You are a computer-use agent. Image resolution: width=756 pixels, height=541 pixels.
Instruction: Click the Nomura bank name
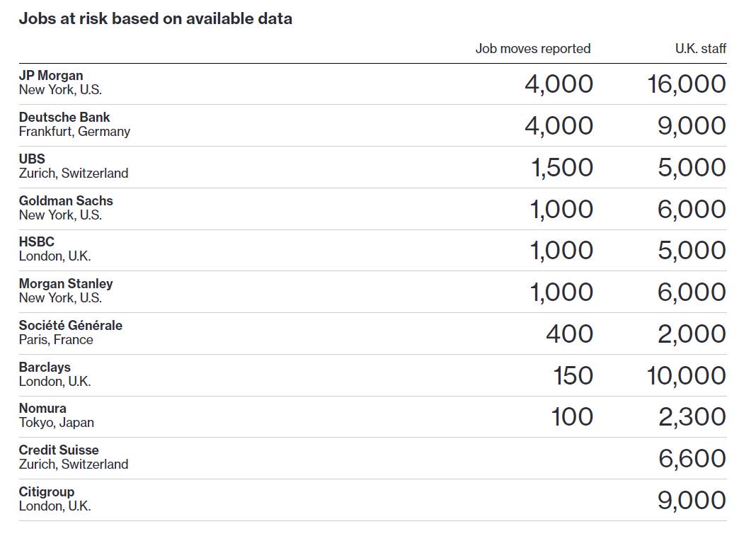[x=42, y=409]
